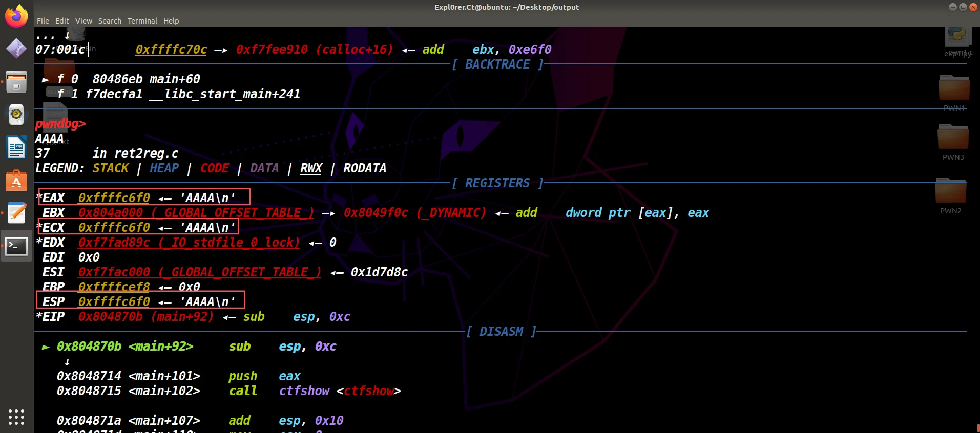Open Rhythmbox speaker icon in dock
The width and height of the screenshot is (980, 433).
pos(16,115)
